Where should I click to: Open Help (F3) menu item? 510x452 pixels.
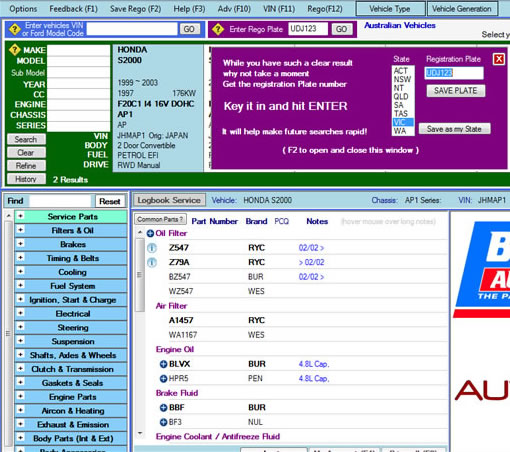(189, 9)
